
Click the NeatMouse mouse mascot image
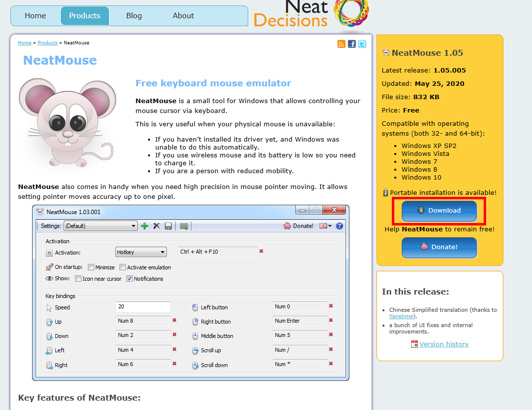point(67,123)
